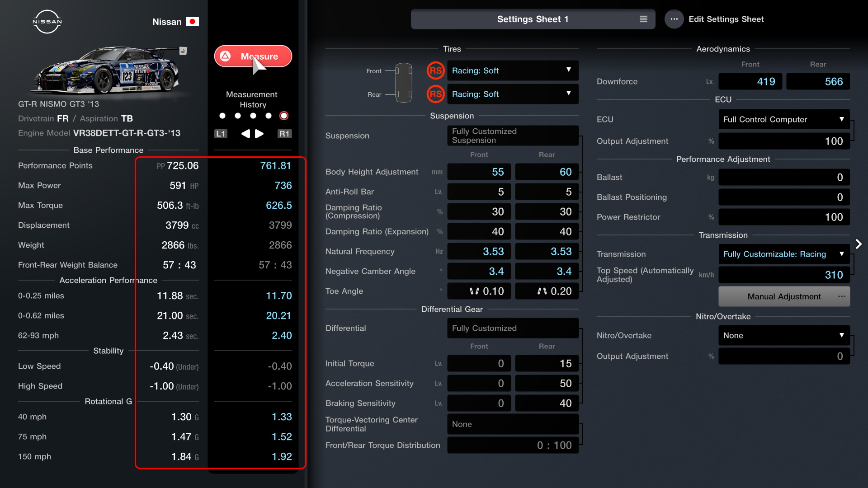
Task: Click the rear tire RS compound icon
Action: pyautogui.click(x=435, y=94)
